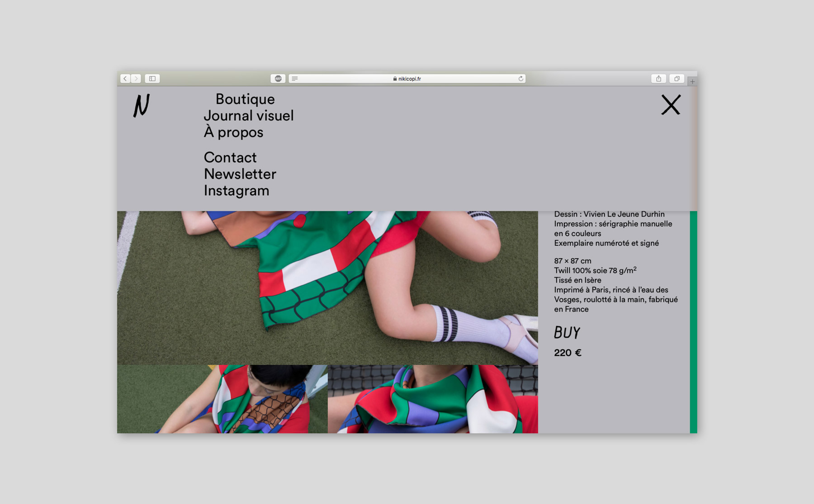814x504 pixels.
Task: Open the Newsletter link
Action: point(240,174)
